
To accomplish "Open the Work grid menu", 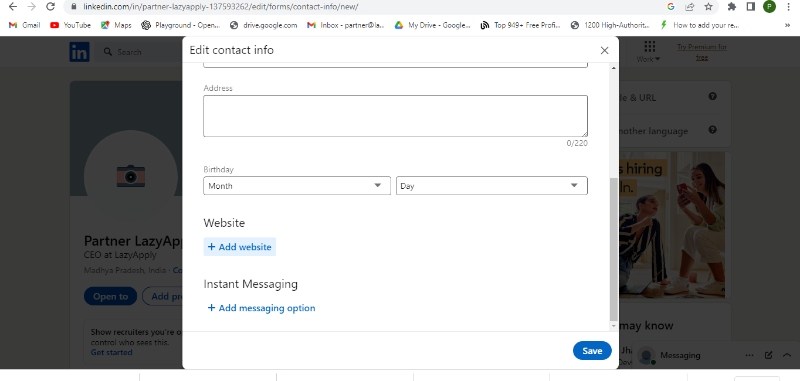I will pyautogui.click(x=649, y=52).
